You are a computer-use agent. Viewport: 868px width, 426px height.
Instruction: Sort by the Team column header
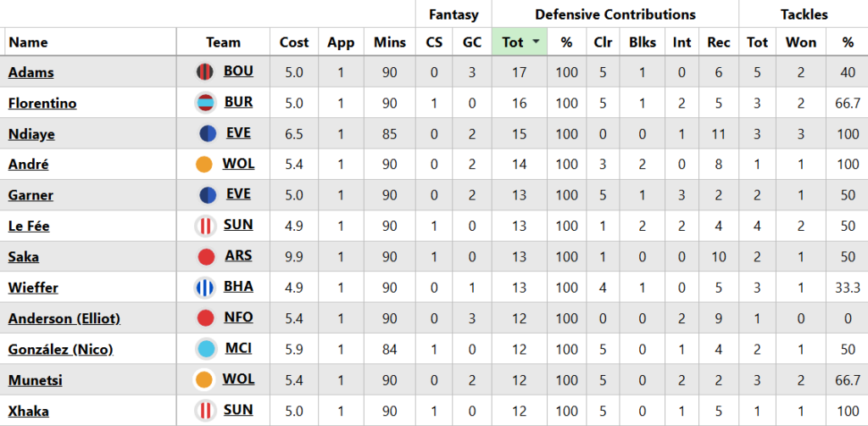(x=223, y=42)
